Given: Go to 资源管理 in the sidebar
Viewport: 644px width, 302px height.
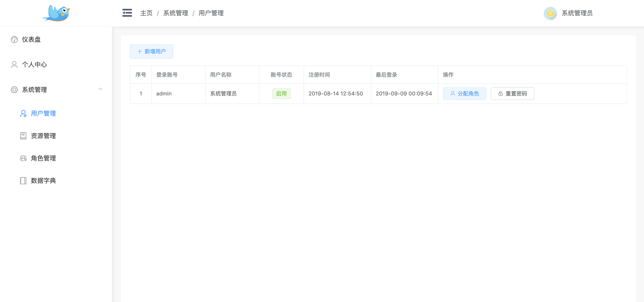Looking at the screenshot, I should click(43, 136).
